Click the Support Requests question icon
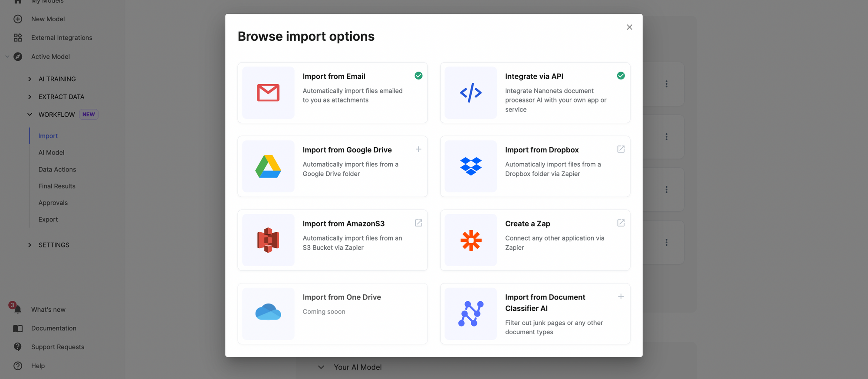The height and width of the screenshot is (379, 868). [18, 347]
